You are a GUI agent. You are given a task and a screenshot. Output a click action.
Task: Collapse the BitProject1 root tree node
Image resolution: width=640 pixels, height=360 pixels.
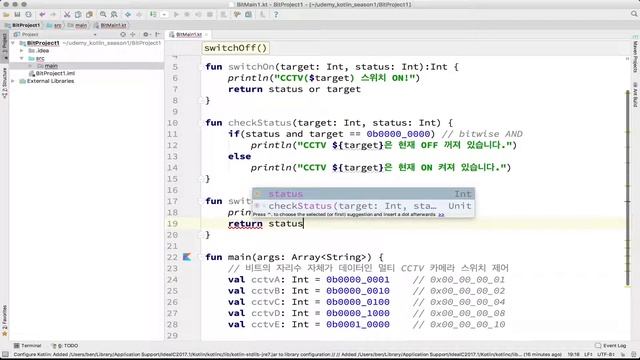coord(13,43)
